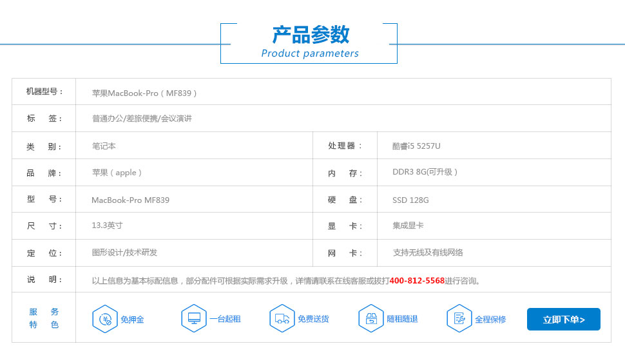The width and height of the screenshot is (625, 364).
Task: Click the 400-812-5568 phone number
Action: 417,281
